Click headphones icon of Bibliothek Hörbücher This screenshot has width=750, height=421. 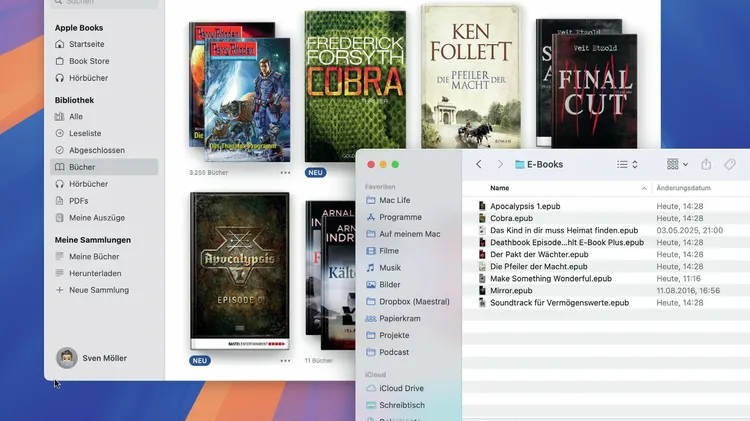click(x=59, y=184)
